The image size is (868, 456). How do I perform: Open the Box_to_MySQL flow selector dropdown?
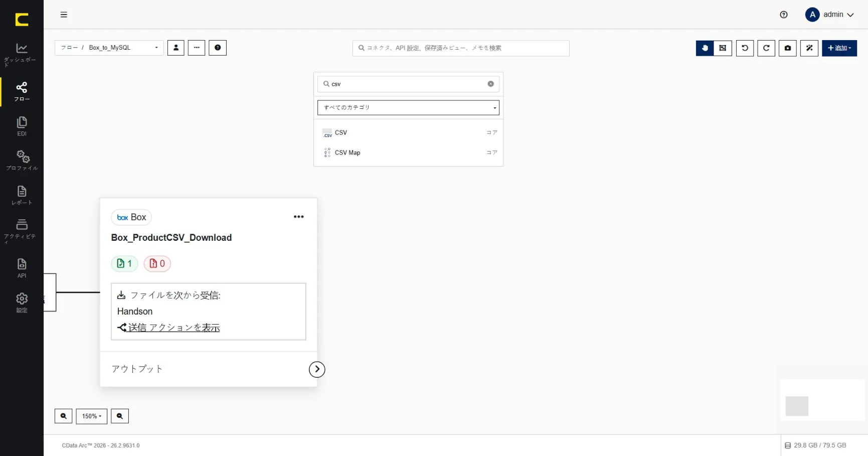point(109,48)
